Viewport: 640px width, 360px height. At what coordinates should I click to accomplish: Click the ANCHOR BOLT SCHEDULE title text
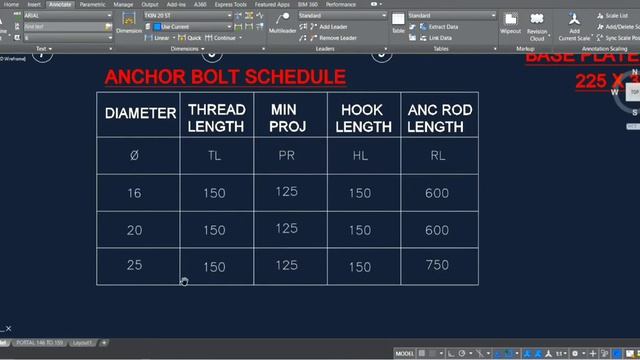(225, 77)
